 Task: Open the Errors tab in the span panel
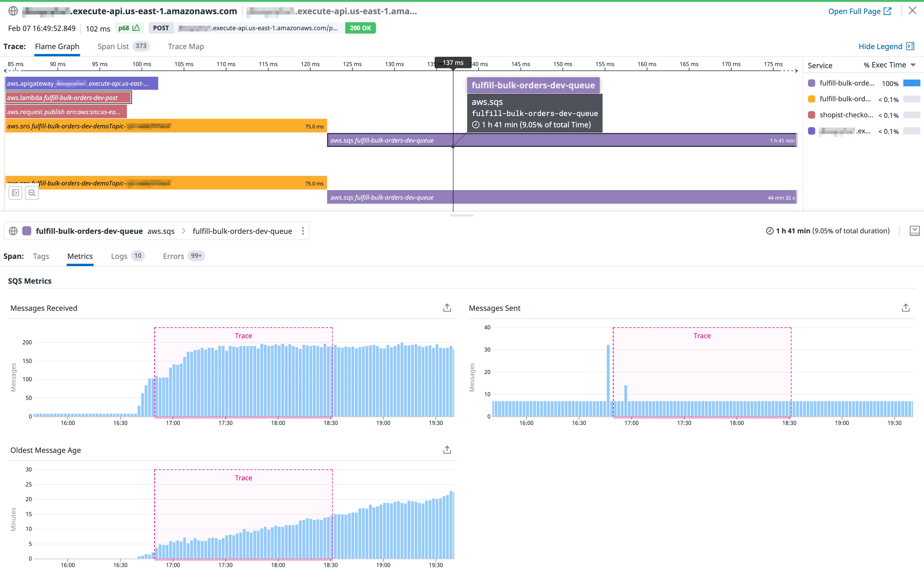pos(173,256)
